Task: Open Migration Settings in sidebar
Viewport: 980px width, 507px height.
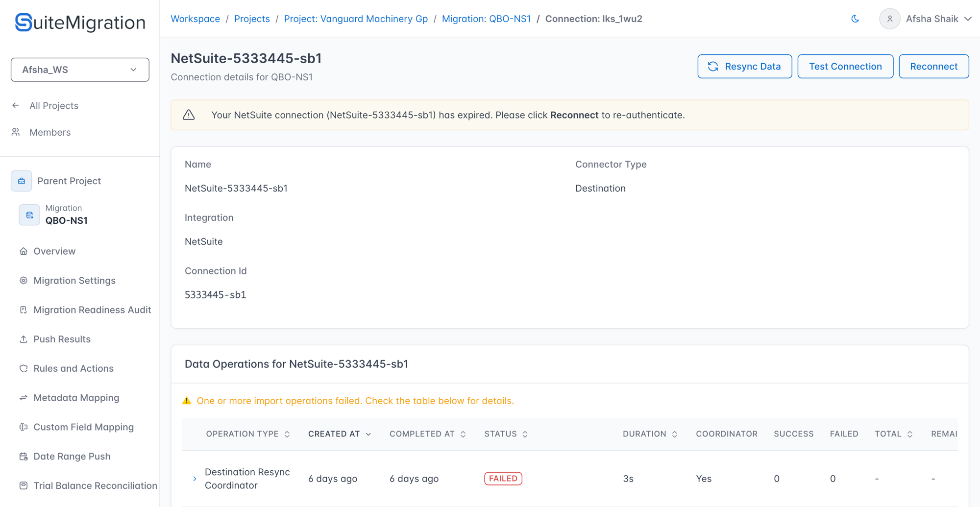Action: (74, 281)
